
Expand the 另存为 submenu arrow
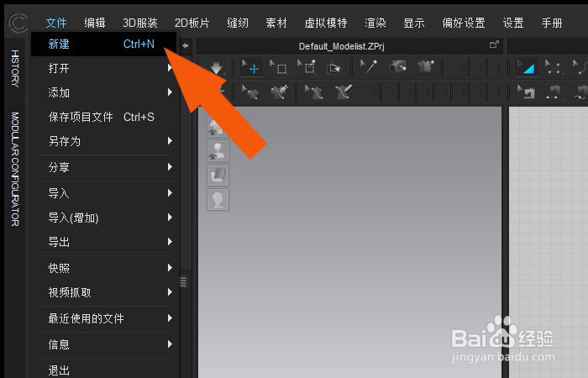click(170, 141)
